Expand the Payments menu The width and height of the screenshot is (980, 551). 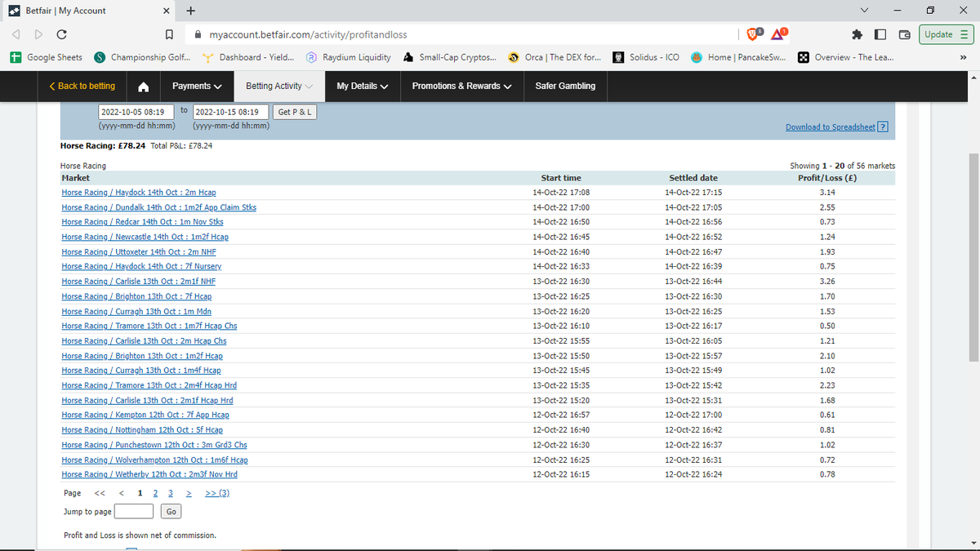click(197, 87)
